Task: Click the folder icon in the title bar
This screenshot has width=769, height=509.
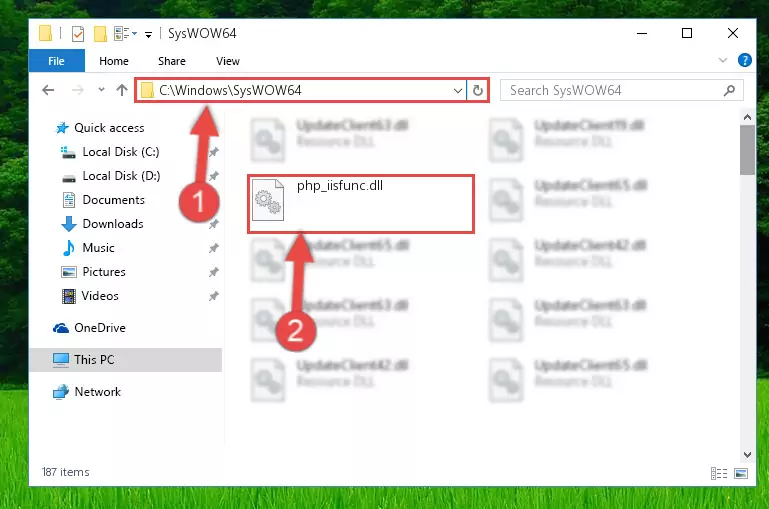Action: tap(46, 33)
